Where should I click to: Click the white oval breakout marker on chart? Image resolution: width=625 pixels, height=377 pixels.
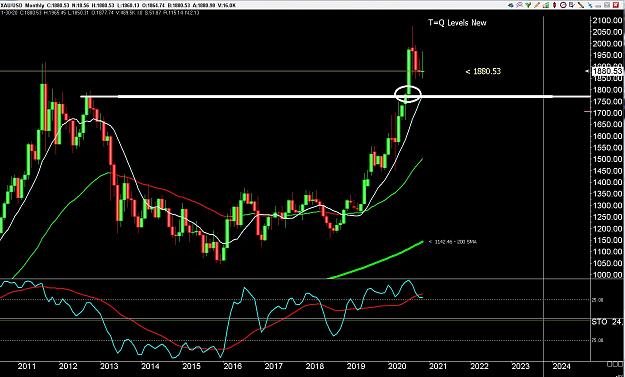click(x=408, y=95)
